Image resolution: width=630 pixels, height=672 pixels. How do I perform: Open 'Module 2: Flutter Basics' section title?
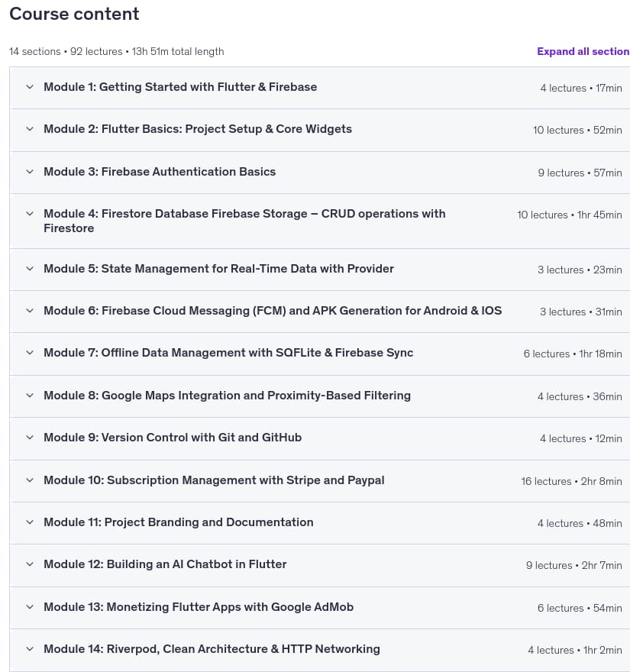coord(198,129)
